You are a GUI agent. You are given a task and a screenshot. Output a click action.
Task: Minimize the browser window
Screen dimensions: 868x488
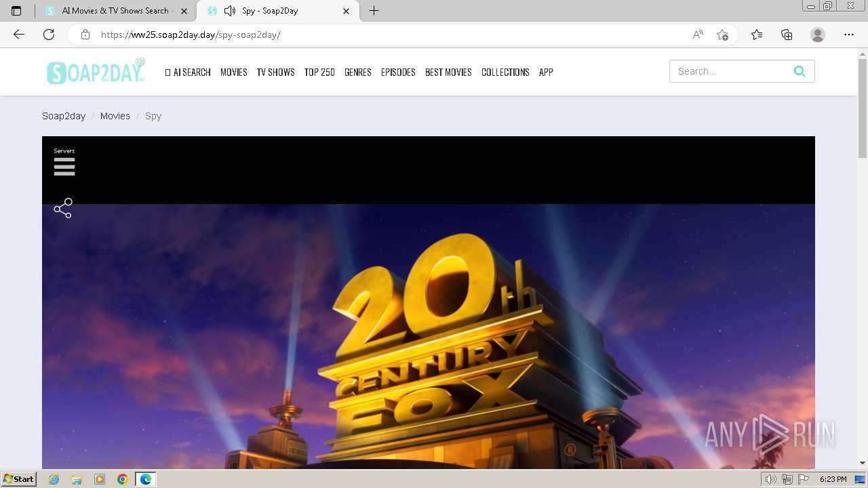[x=810, y=6]
